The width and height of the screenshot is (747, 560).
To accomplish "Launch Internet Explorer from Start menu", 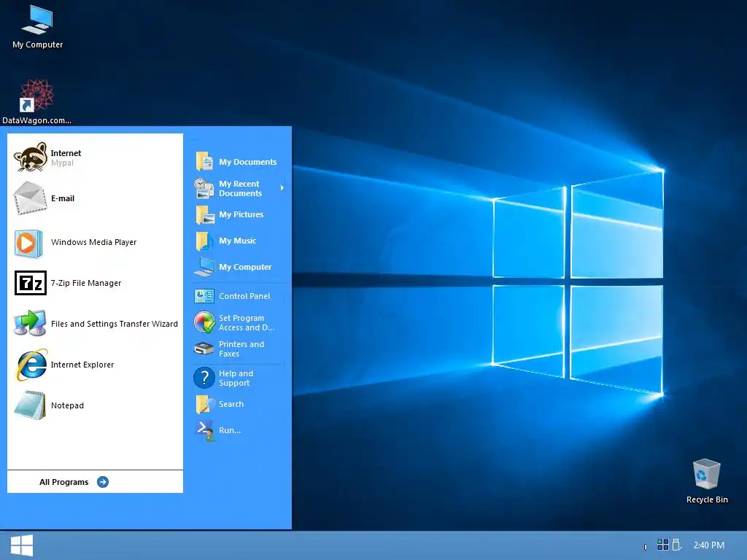I will pos(96,365).
